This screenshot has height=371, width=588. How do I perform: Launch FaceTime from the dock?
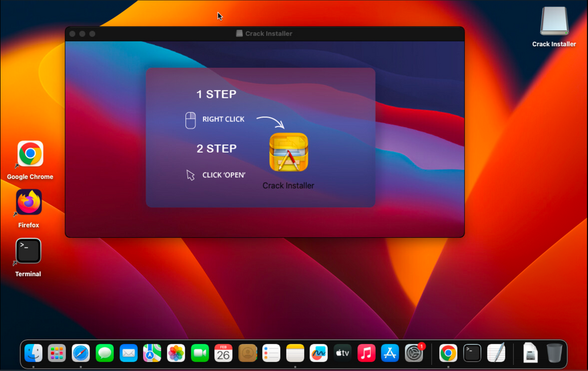click(200, 353)
